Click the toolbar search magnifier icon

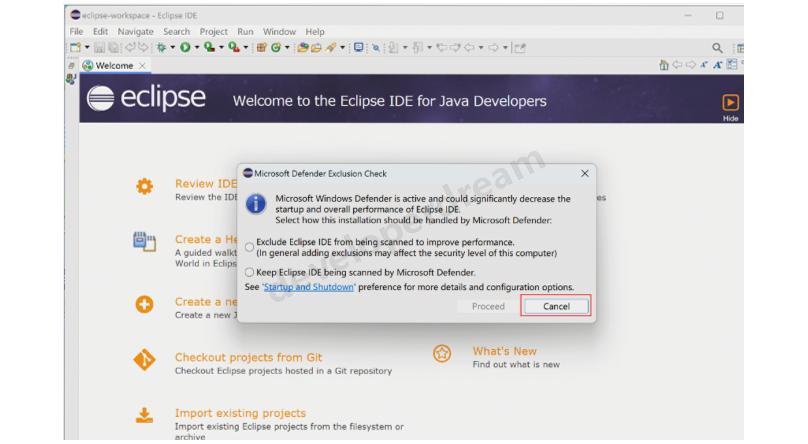(x=717, y=47)
